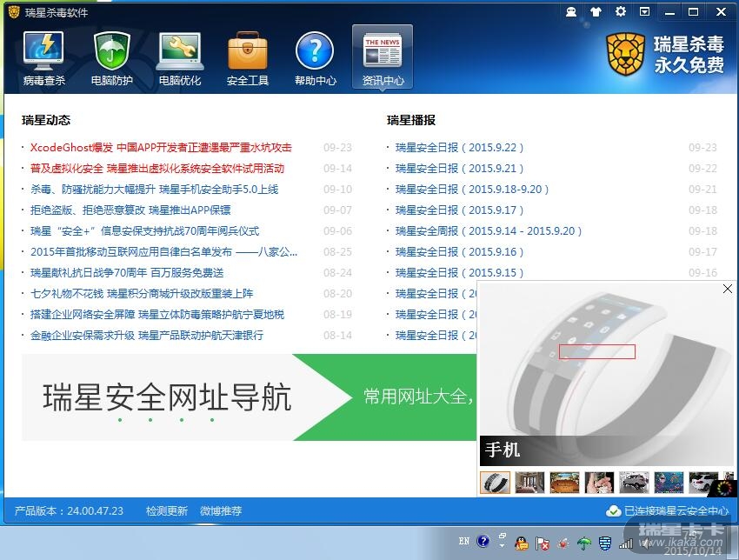Open the 安全工具 toolbox section
739x560 pixels.
coord(248,58)
